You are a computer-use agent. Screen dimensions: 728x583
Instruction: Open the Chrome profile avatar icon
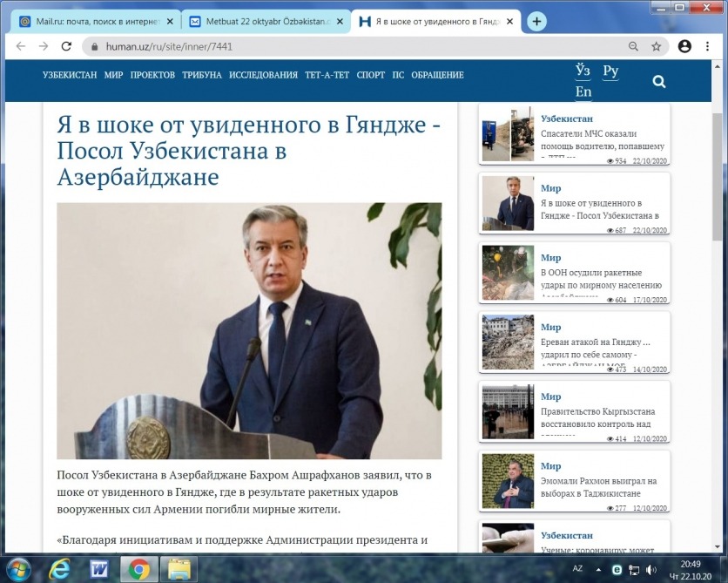[685, 46]
